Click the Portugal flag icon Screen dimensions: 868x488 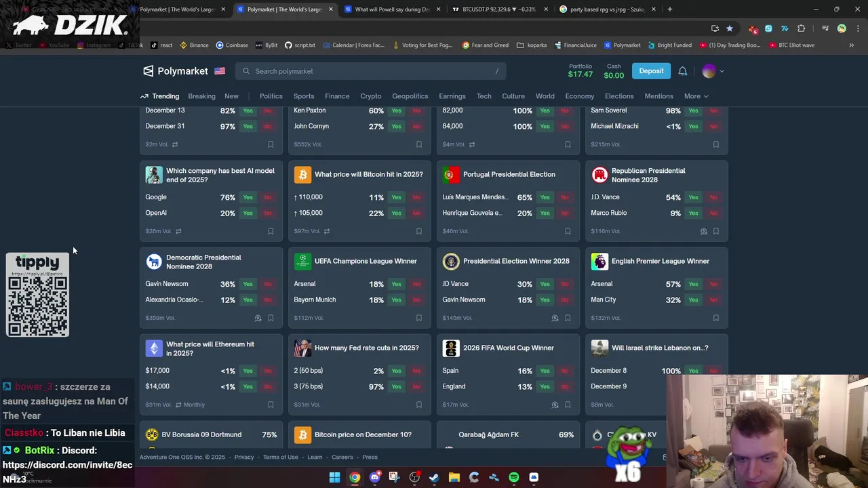(451, 175)
